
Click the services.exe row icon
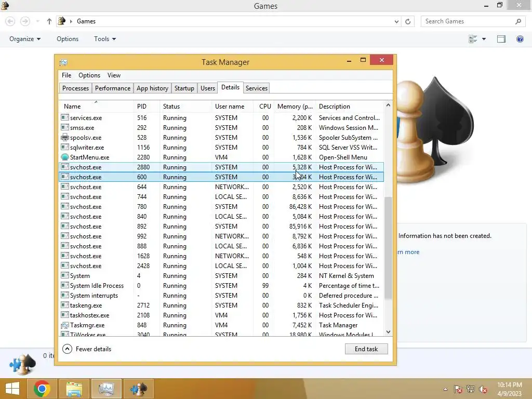[64, 117]
